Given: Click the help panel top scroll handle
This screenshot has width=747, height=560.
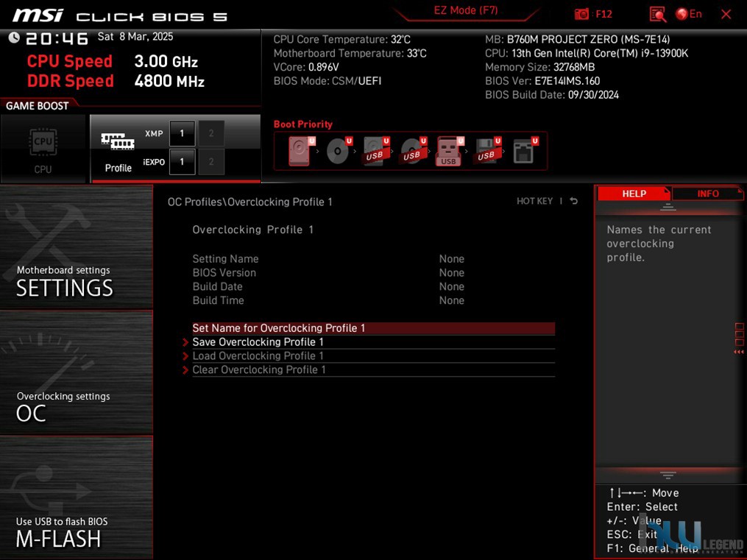Looking at the screenshot, I should click(x=668, y=207).
